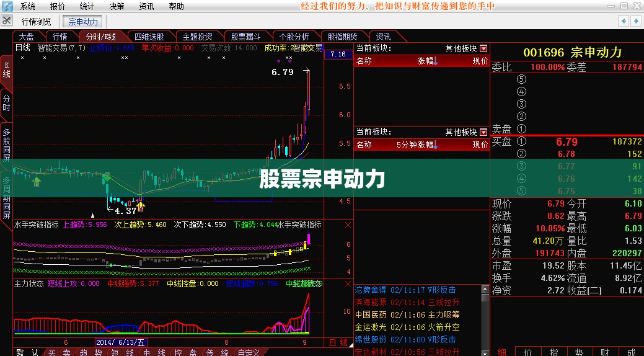Viewport: 644px width, 356px height.
Task: Select the 分时 vertical side tab
Action: pos(6,103)
